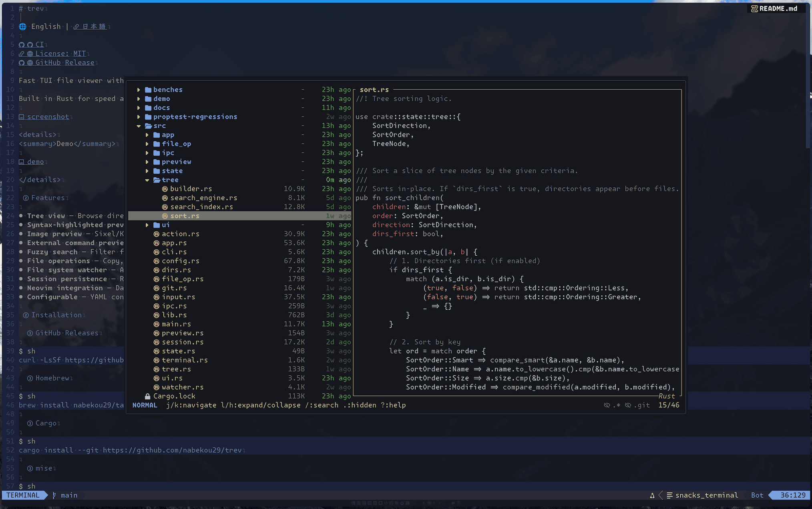Select config.rs in the file tree
812x509 pixels.
click(180, 261)
